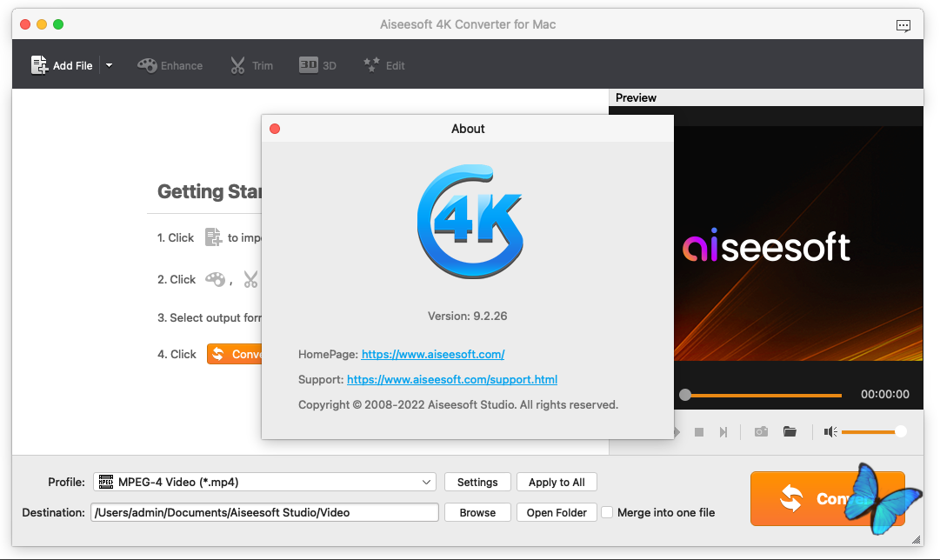Mute the volume speaker icon
This screenshot has height=560, width=940.
[x=830, y=431]
